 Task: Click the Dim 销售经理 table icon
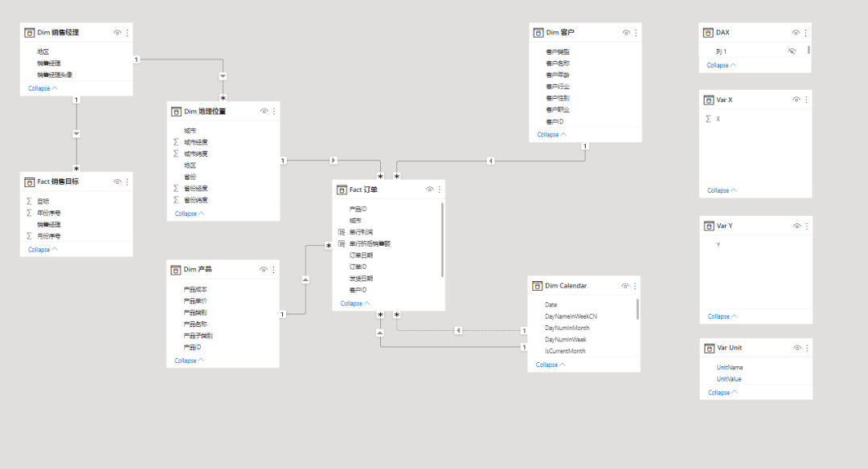pyautogui.click(x=30, y=33)
